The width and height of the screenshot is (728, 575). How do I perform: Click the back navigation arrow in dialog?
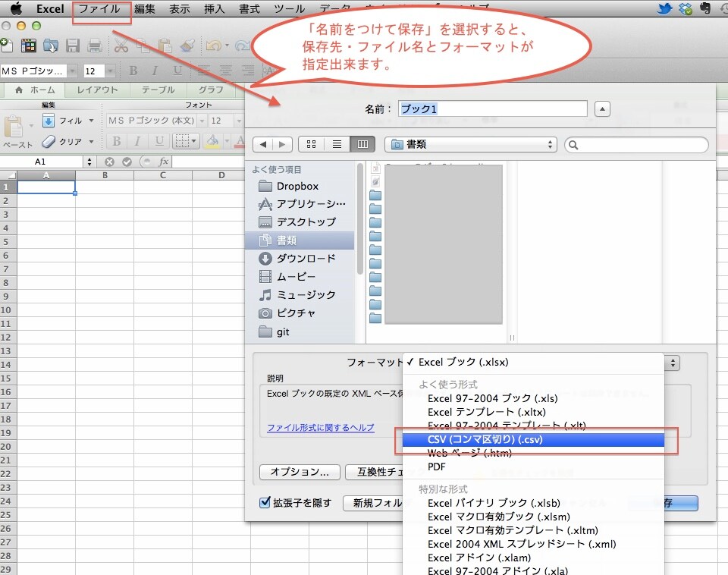pyautogui.click(x=263, y=144)
